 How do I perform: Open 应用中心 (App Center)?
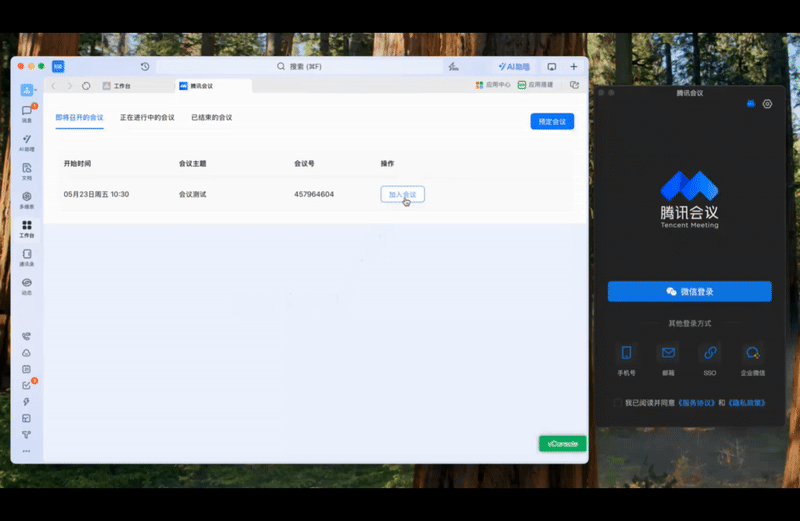click(493, 85)
